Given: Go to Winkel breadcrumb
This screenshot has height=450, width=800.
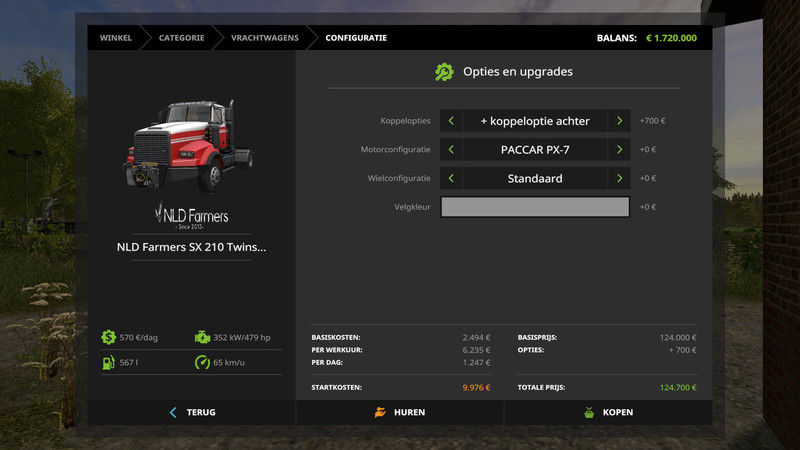Looking at the screenshot, I should [116, 38].
